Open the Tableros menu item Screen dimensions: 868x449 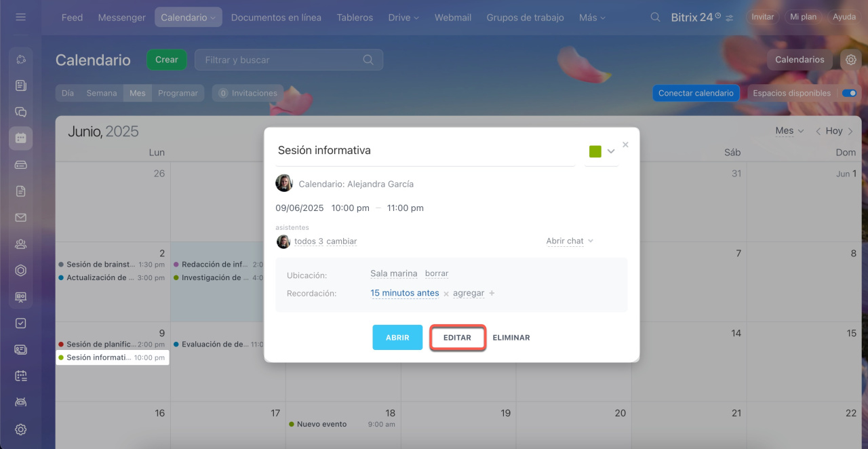click(x=355, y=17)
